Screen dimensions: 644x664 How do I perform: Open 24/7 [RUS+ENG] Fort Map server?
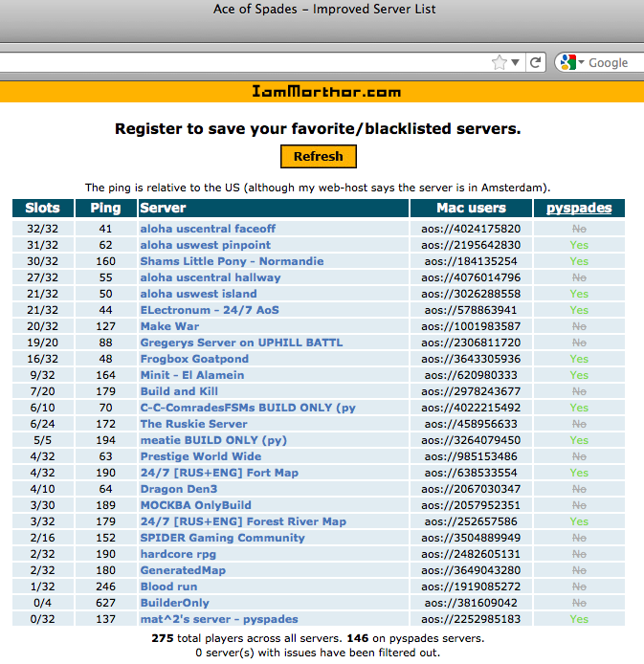click(x=219, y=473)
